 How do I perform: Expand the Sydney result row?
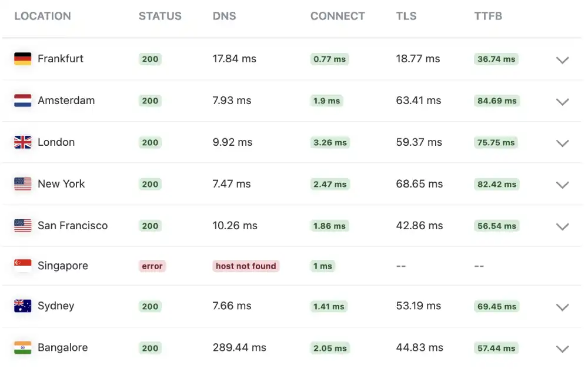pos(562,307)
